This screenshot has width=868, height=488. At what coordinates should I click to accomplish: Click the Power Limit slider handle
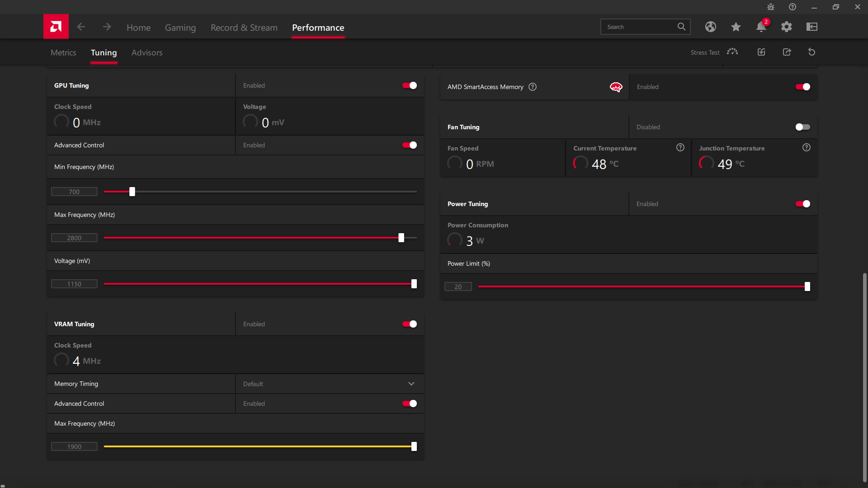tap(807, 286)
